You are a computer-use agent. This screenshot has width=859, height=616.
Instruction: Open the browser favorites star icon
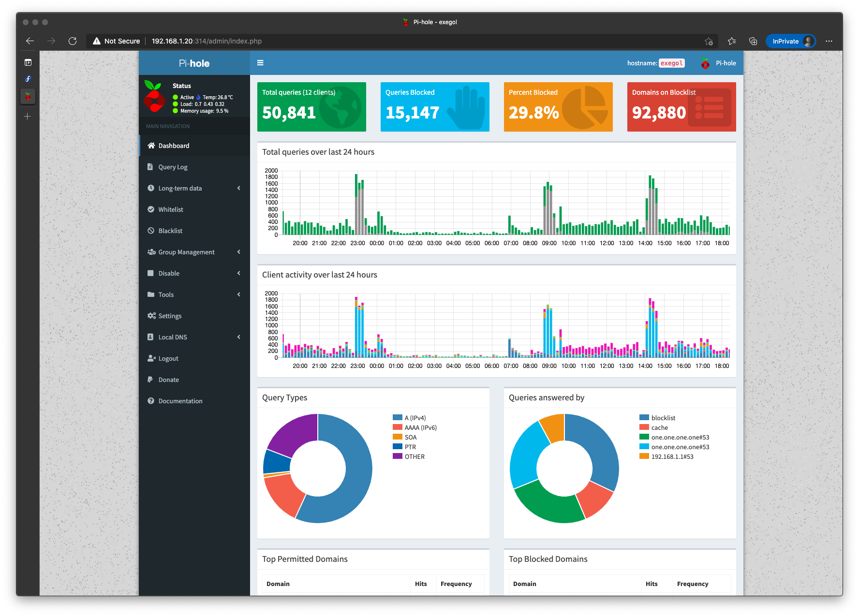pyautogui.click(x=731, y=41)
